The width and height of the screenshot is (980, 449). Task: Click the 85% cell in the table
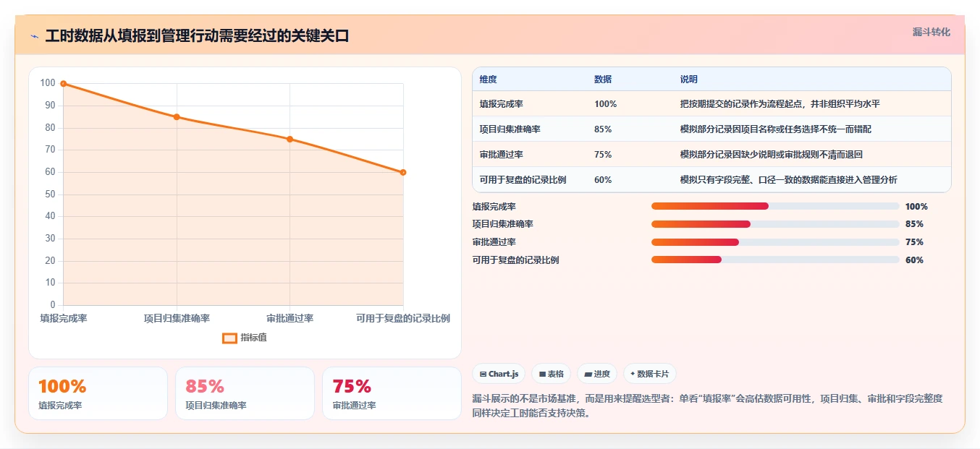coord(603,129)
